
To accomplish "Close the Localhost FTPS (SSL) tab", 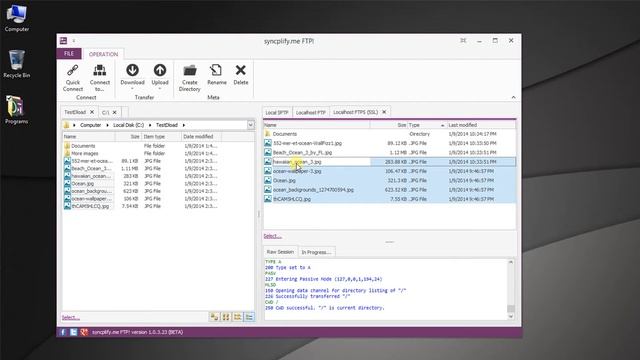I will click(x=384, y=112).
